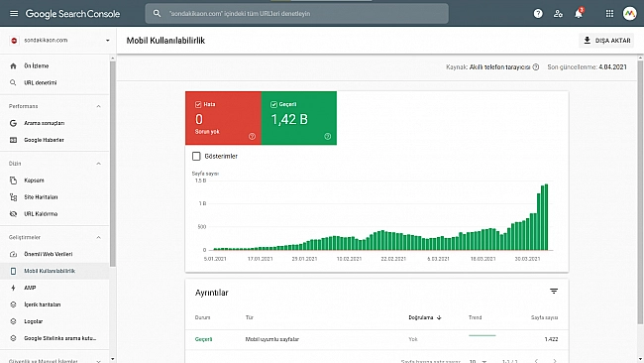Click the Arama sonuçları Google icon
Screen dimensions: 644x363
pyautogui.click(x=13, y=123)
